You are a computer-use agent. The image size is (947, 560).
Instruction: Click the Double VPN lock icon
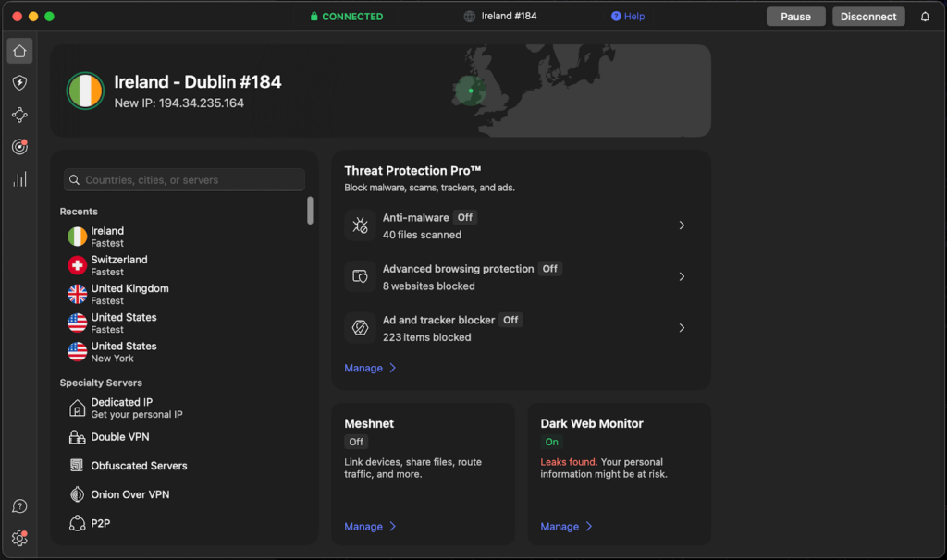pos(78,437)
